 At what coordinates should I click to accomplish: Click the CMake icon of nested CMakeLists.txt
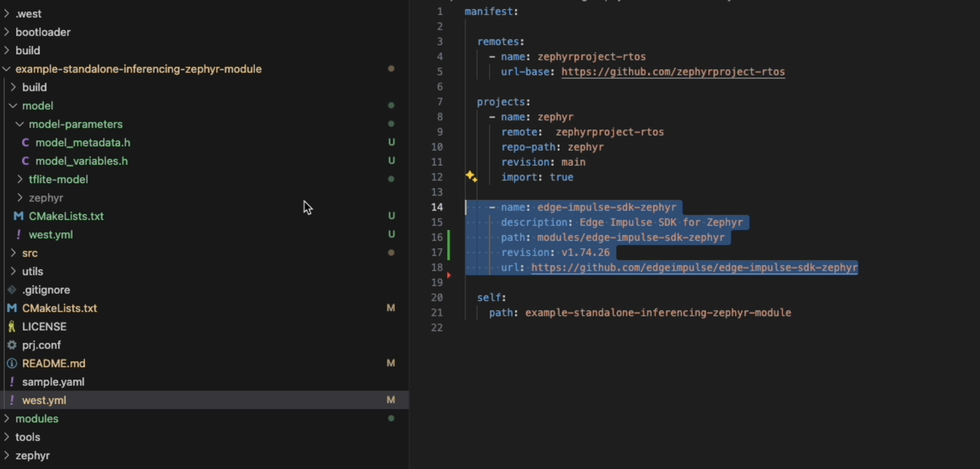(18, 216)
